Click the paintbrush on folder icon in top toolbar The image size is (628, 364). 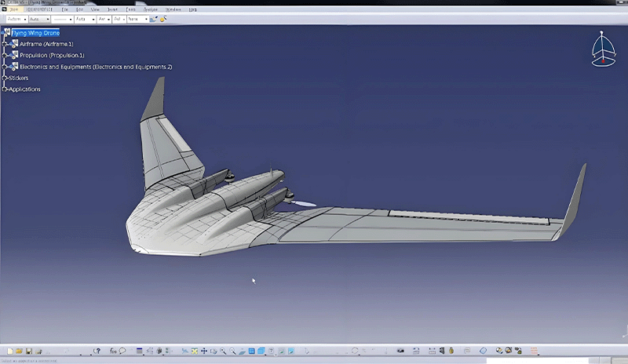(x=153, y=19)
